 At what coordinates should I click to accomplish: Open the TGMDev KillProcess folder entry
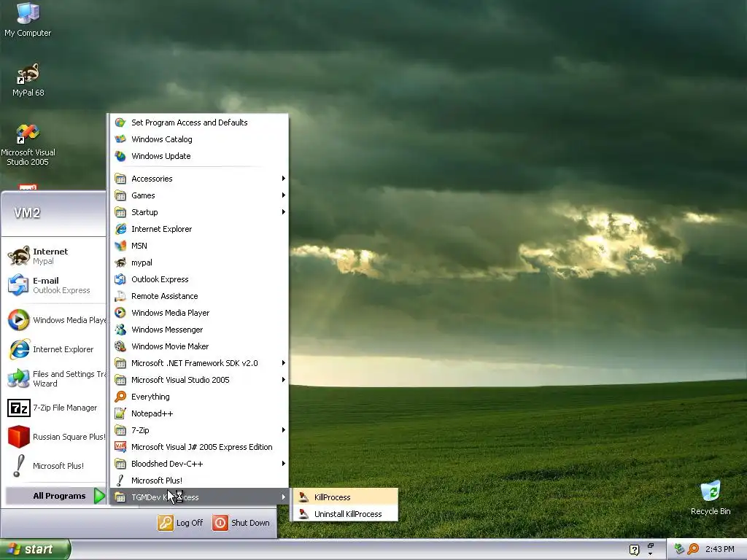point(199,497)
